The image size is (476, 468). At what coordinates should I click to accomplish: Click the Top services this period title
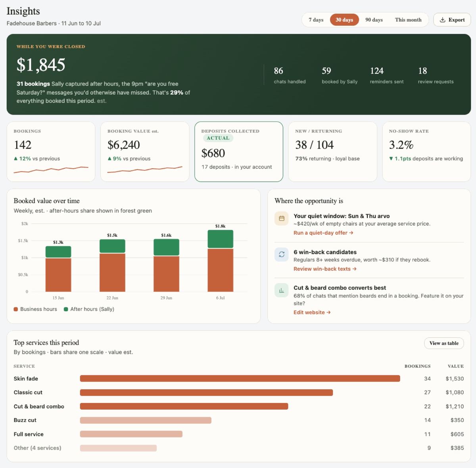(x=46, y=343)
